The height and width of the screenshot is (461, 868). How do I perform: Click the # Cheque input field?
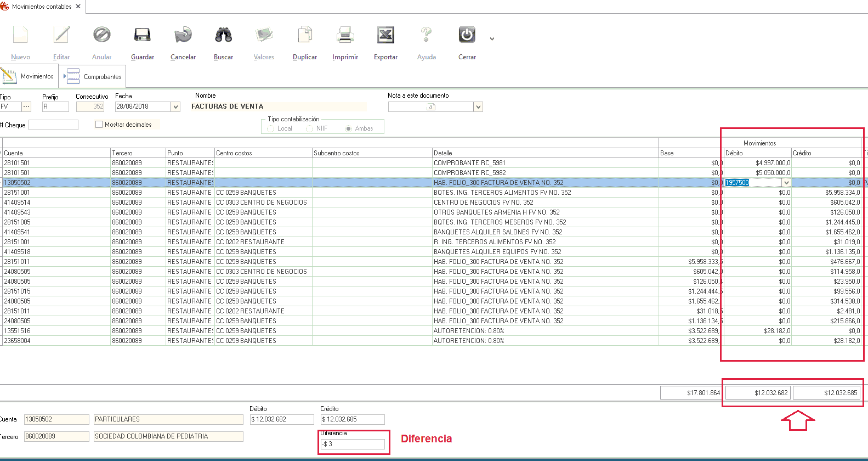53,125
